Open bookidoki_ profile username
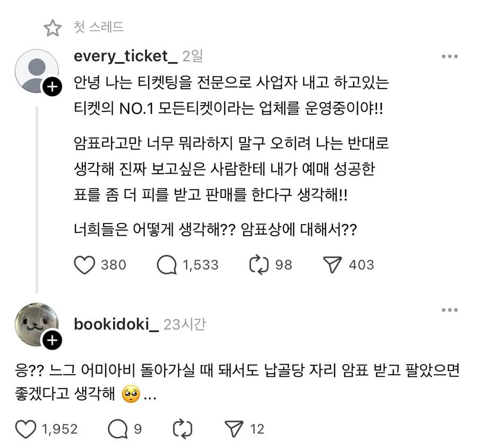Image resolution: width=478 pixels, height=448 pixels. pyautogui.click(x=116, y=324)
